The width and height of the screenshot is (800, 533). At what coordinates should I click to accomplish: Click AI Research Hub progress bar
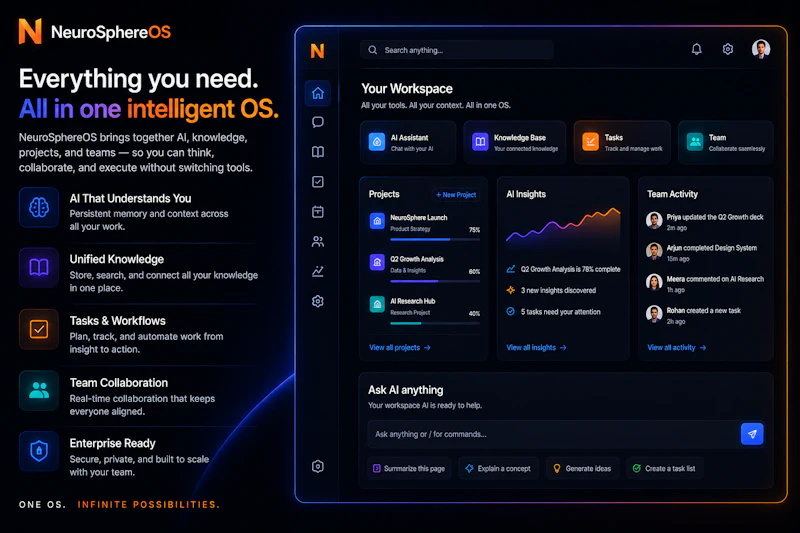click(x=435, y=323)
